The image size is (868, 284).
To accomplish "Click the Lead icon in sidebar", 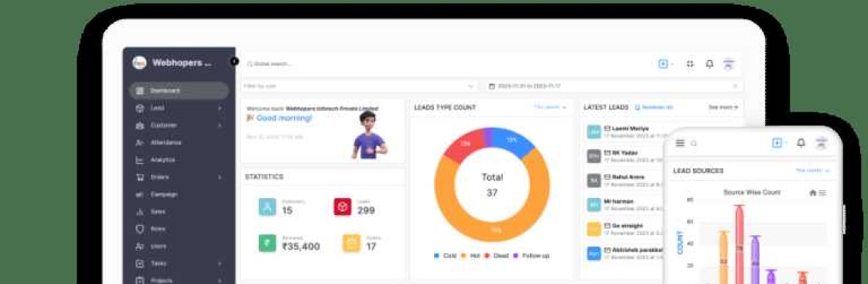I will [x=139, y=108].
